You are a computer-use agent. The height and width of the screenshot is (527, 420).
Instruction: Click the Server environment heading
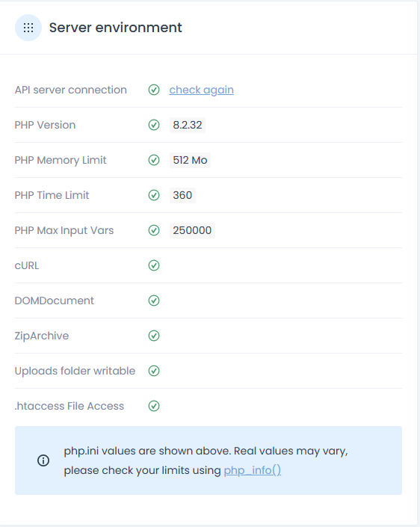[116, 28]
